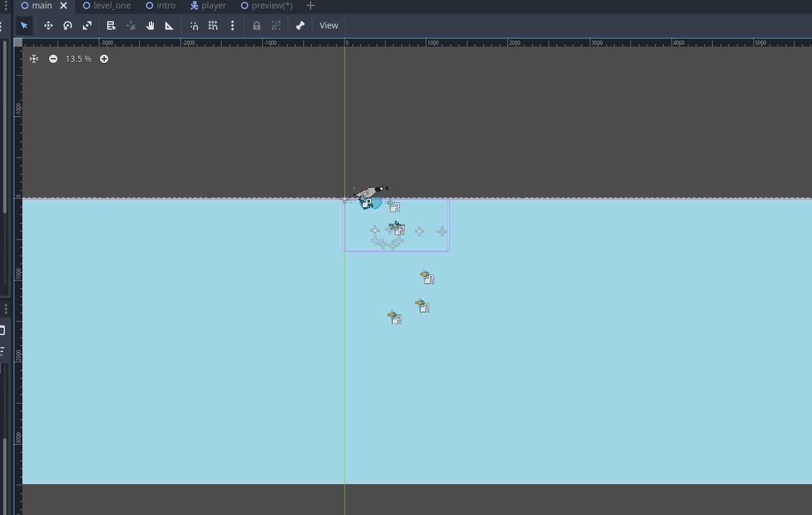Switch to the preview(*) scene tab
This screenshot has width=812, height=515.
tap(266, 5)
